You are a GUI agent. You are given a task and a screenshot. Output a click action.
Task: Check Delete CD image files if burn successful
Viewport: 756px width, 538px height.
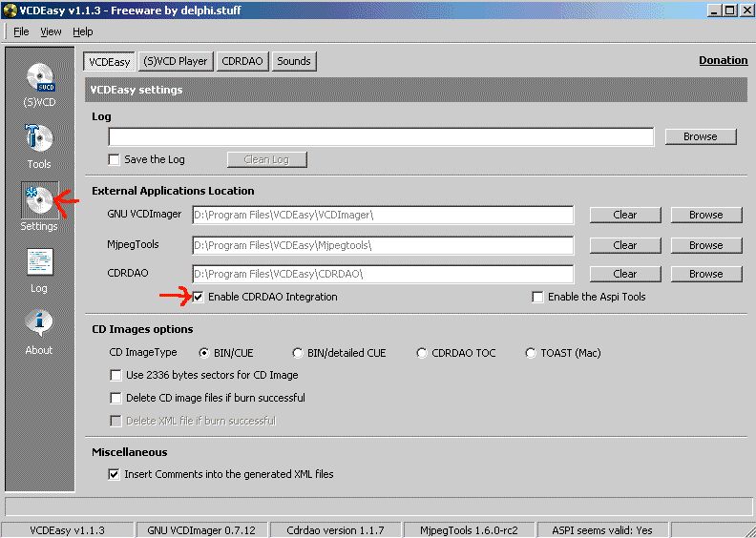115,398
